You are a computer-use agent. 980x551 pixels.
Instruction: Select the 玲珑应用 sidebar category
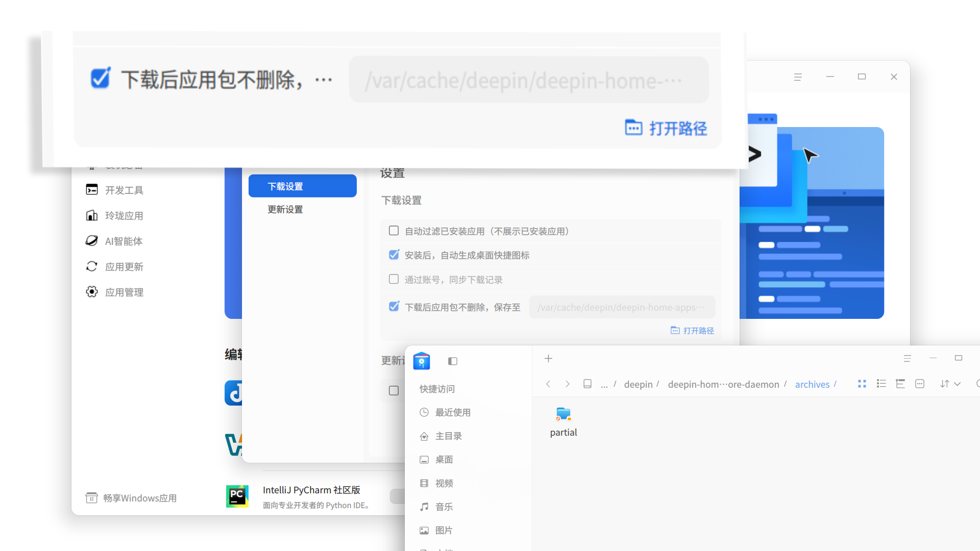pyautogui.click(x=124, y=215)
